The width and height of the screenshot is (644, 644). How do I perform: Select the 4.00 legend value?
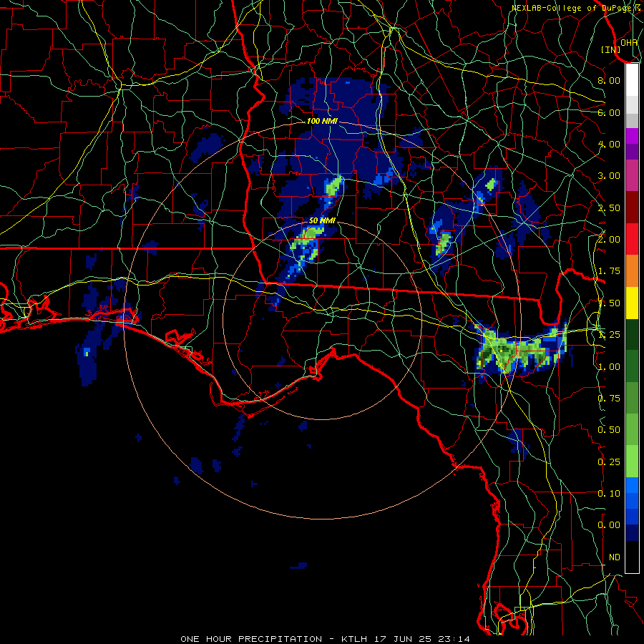(609, 144)
